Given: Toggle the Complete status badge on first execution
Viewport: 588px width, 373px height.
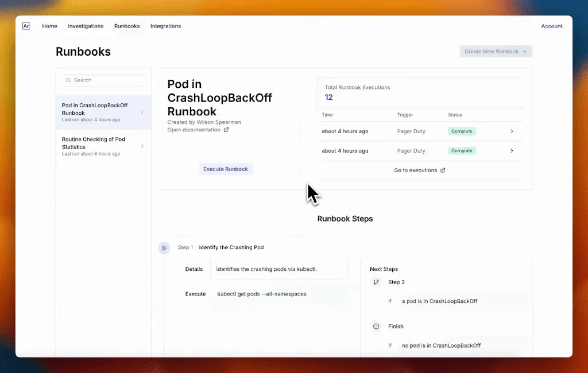Looking at the screenshot, I should tap(462, 131).
